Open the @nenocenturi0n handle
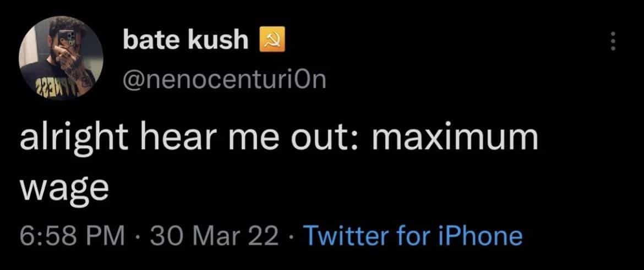 coord(225,81)
